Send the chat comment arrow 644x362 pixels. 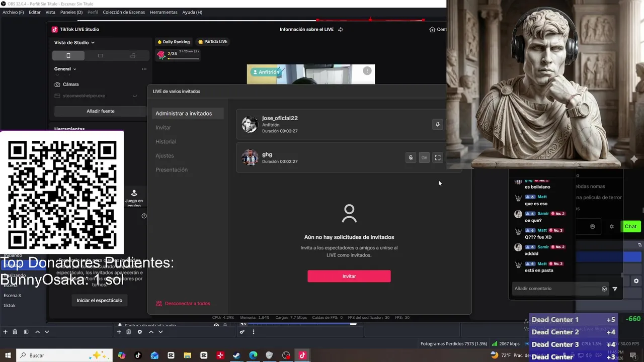click(x=615, y=289)
